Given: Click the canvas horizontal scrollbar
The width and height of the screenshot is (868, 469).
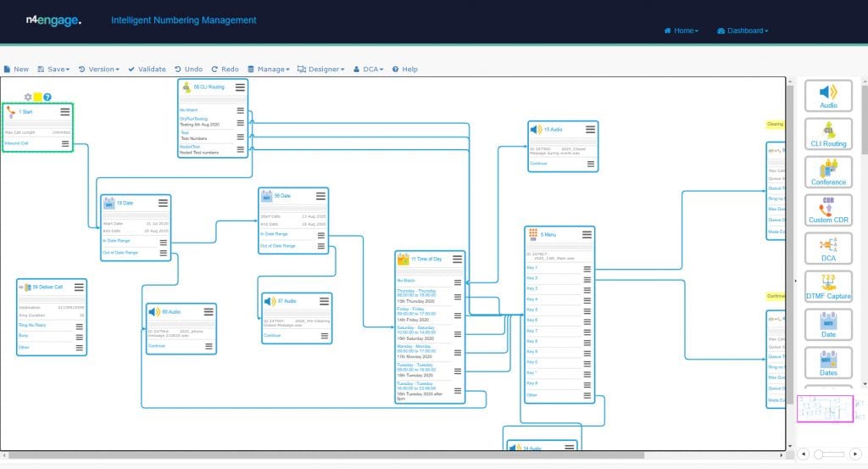Looking at the screenshot, I should click(x=326, y=455).
